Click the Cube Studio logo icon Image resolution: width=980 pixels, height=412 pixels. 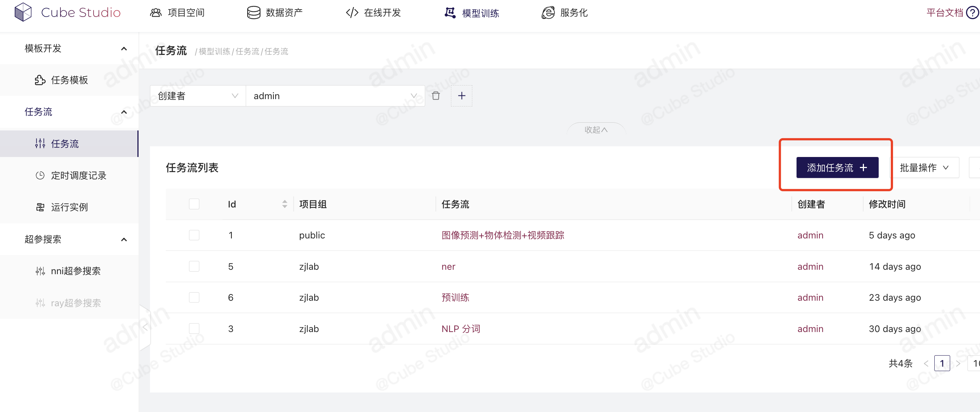(23, 12)
